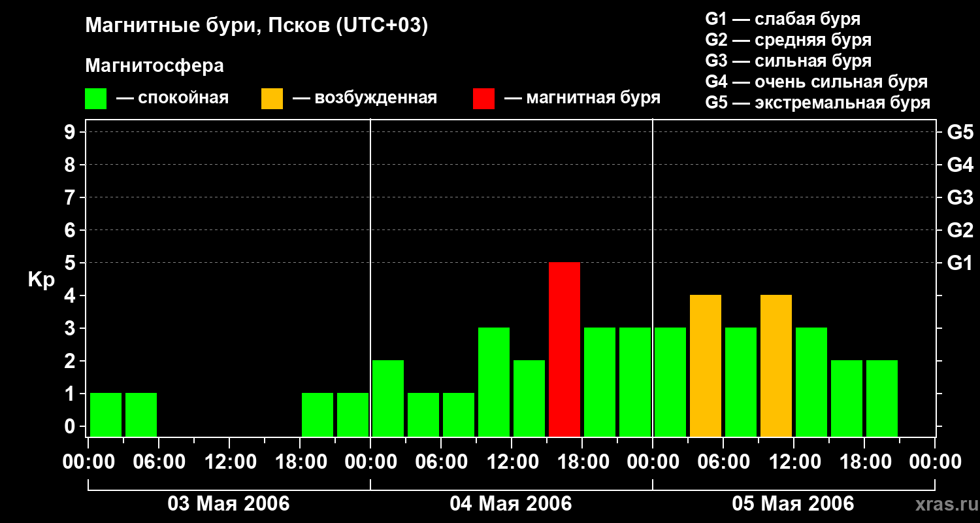Click the '— возбужденная' legend text
The image size is (980, 523).
(365, 98)
